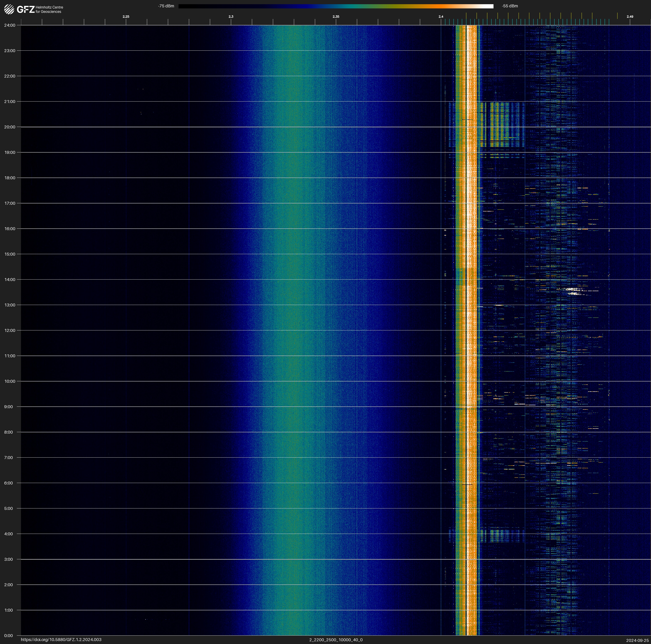
Task: Click the 2_2200_2500_10000_40_0 file name text
Action: 336,640
